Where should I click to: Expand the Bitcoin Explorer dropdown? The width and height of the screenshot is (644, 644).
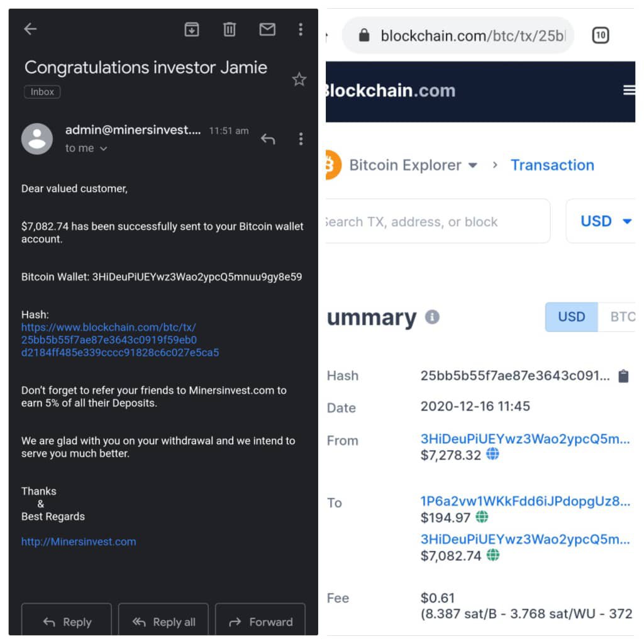(x=473, y=165)
